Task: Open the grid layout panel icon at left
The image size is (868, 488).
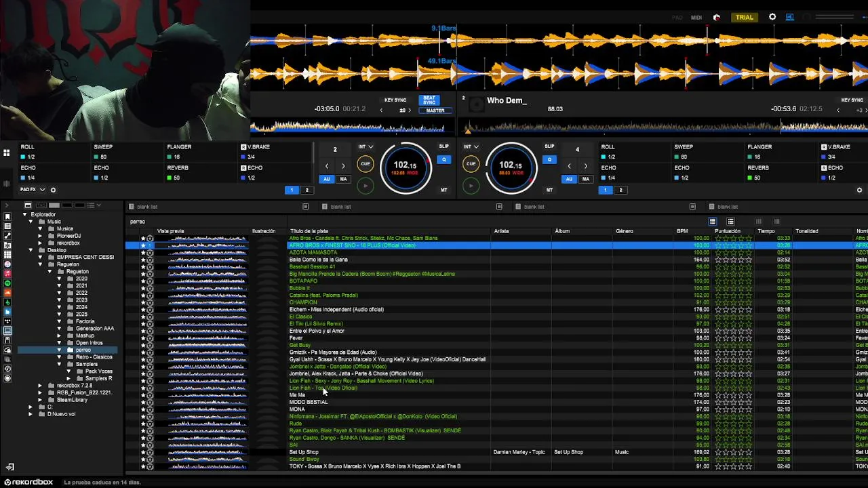Action: (x=7, y=153)
